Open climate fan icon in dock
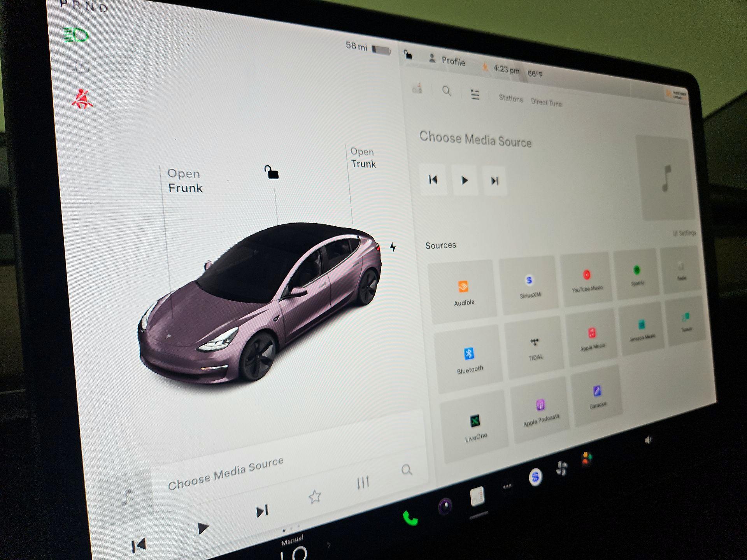Image resolution: width=747 pixels, height=560 pixels. click(x=561, y=468)
